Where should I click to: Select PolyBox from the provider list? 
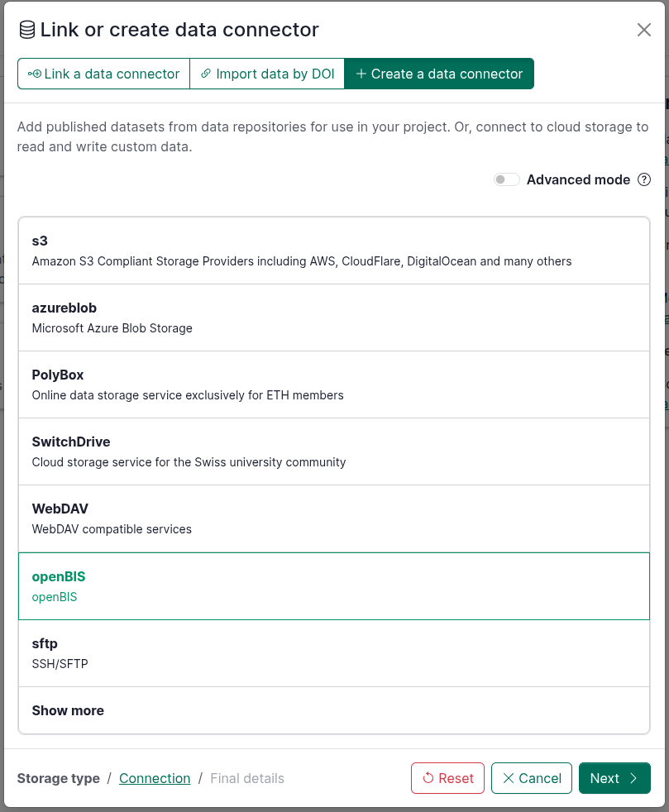click(x=334, y=385)
